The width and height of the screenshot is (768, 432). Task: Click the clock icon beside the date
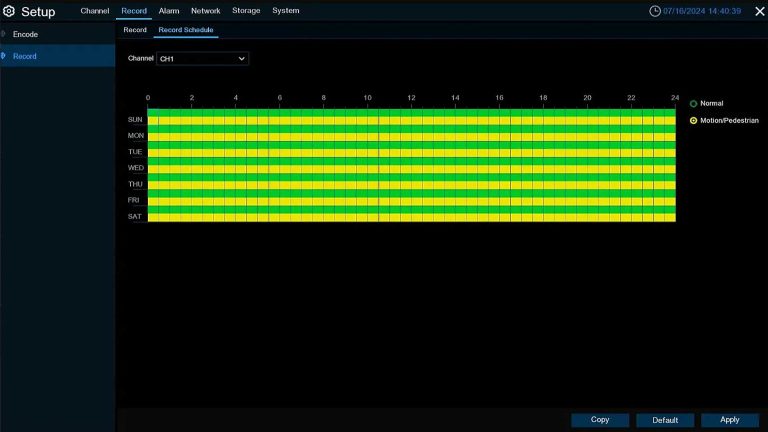655,11
